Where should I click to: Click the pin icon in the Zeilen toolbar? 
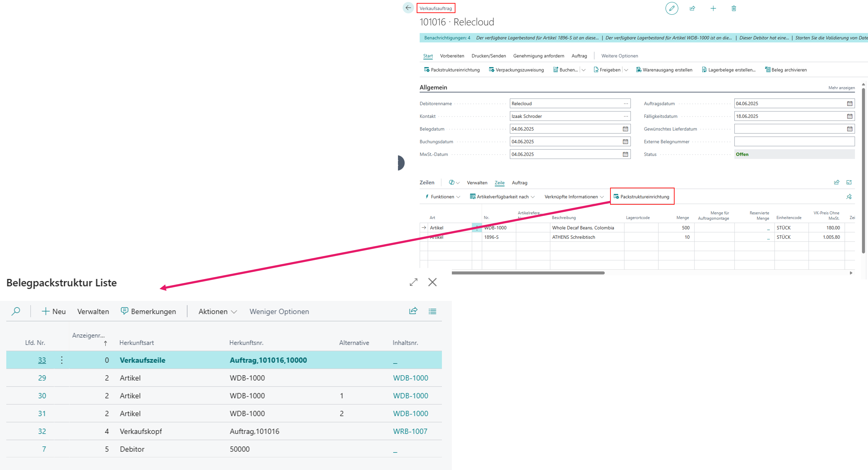(x=849, y=197)
